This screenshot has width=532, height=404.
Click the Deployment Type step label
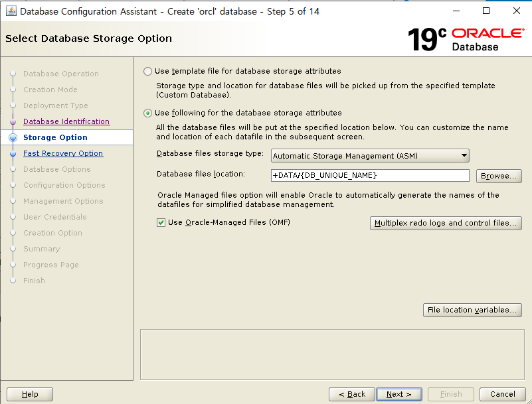[56, 105]
